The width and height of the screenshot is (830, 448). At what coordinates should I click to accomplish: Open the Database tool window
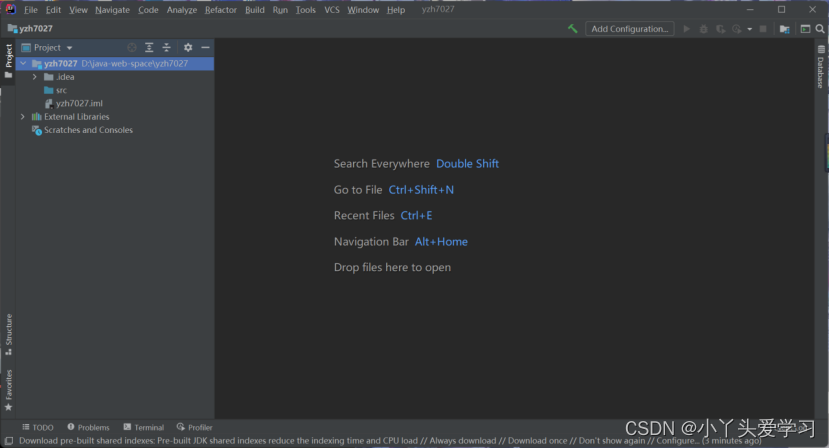(x=820, y=67)
